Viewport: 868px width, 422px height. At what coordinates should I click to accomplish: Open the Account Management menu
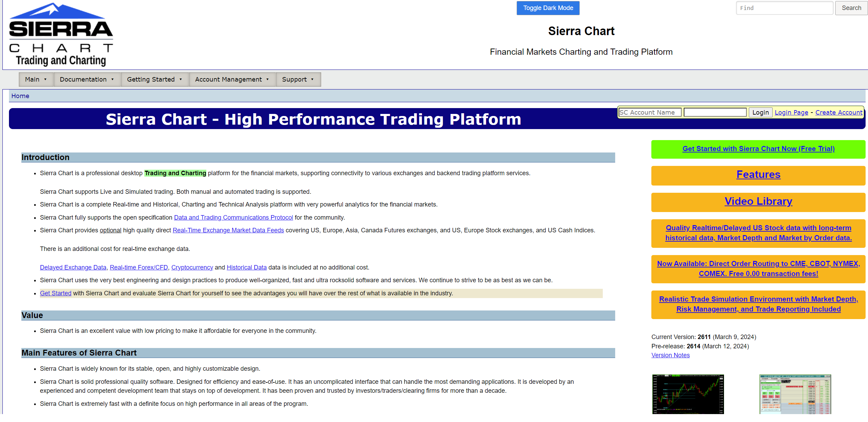click(x=232, y=80)
